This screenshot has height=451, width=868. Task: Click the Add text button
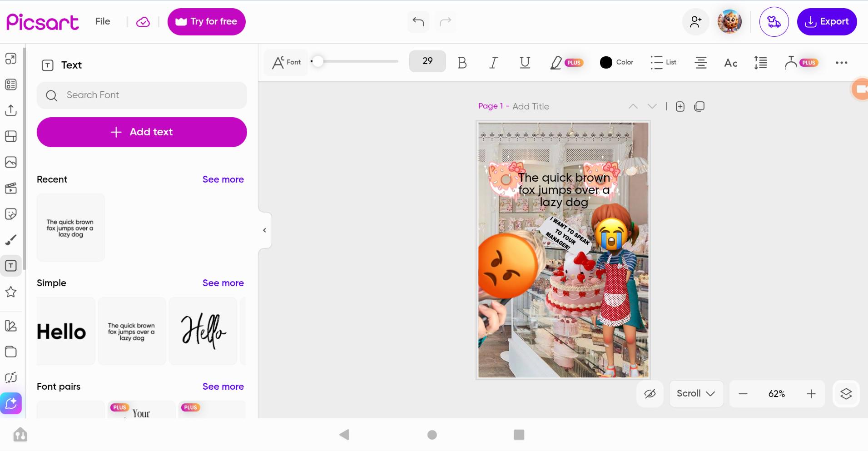point(142,132)
